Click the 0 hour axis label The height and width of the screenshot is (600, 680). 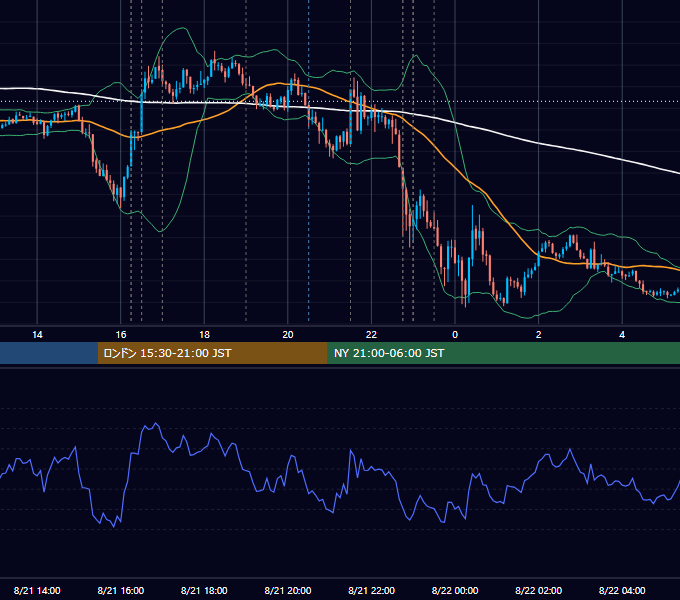[455, 335]
